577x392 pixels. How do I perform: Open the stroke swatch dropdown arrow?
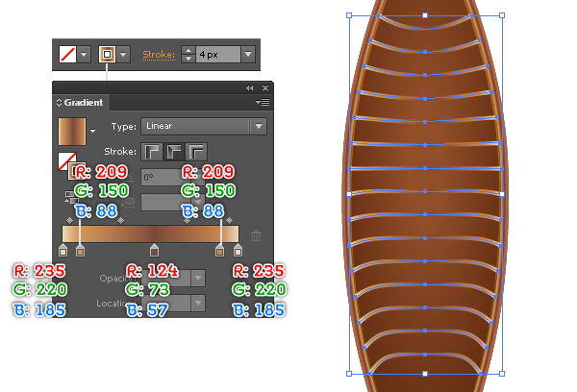pos(123,55)
